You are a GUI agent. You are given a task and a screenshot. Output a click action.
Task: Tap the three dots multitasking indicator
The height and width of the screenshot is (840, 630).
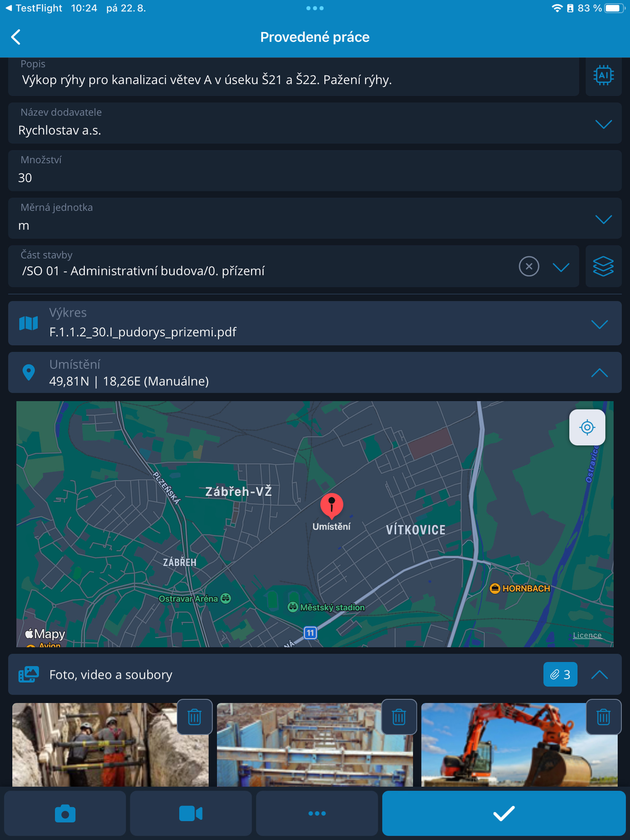[x=315, y=8]
